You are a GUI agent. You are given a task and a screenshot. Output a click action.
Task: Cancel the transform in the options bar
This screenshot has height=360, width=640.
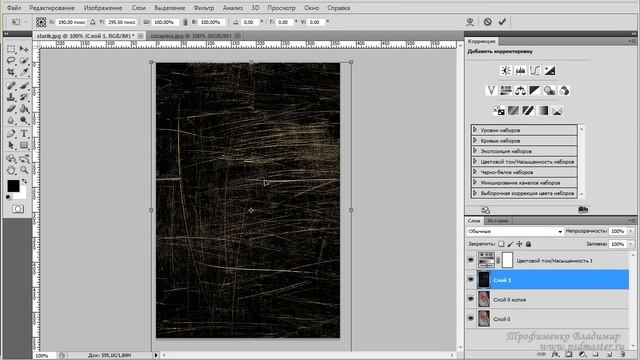487,22
